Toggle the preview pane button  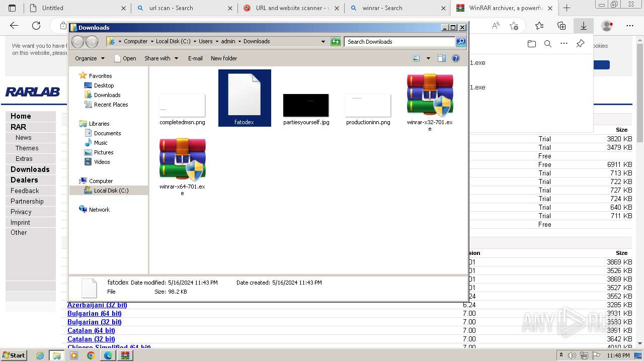tap(441, 58)
